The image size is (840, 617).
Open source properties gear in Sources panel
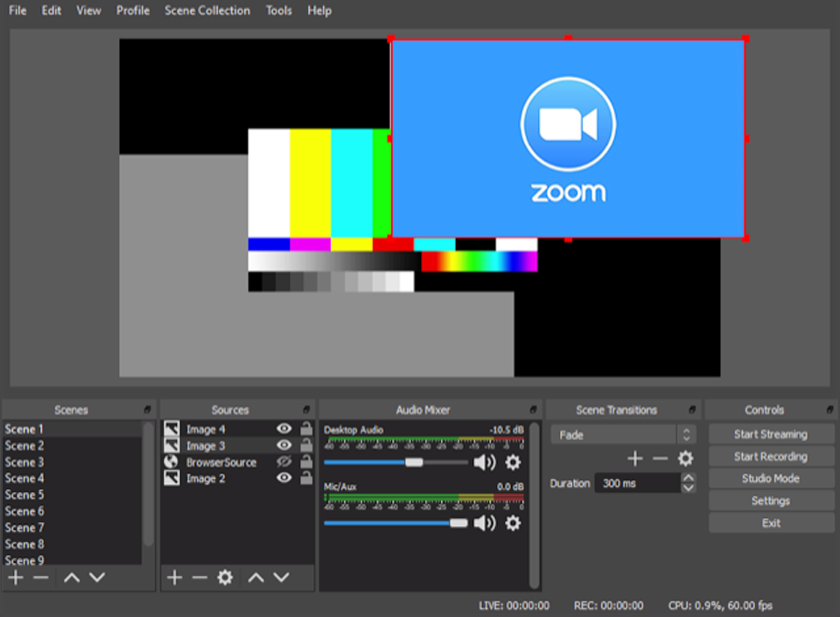pos(225,578)
